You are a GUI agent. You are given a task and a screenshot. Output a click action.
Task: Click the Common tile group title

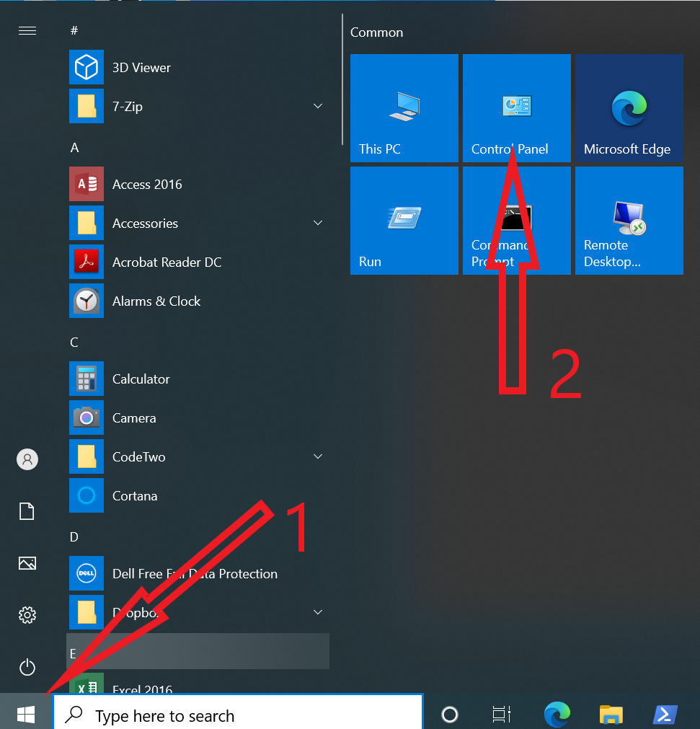click(x=376, y=32)
